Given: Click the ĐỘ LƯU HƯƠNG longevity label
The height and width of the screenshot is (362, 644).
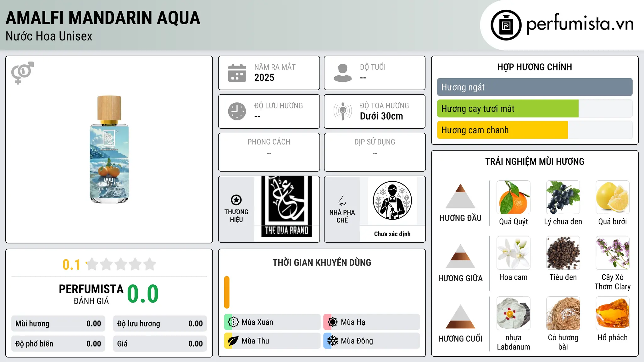Looking at the screenshot, I should pyautogui.click(x=279, y=106).
